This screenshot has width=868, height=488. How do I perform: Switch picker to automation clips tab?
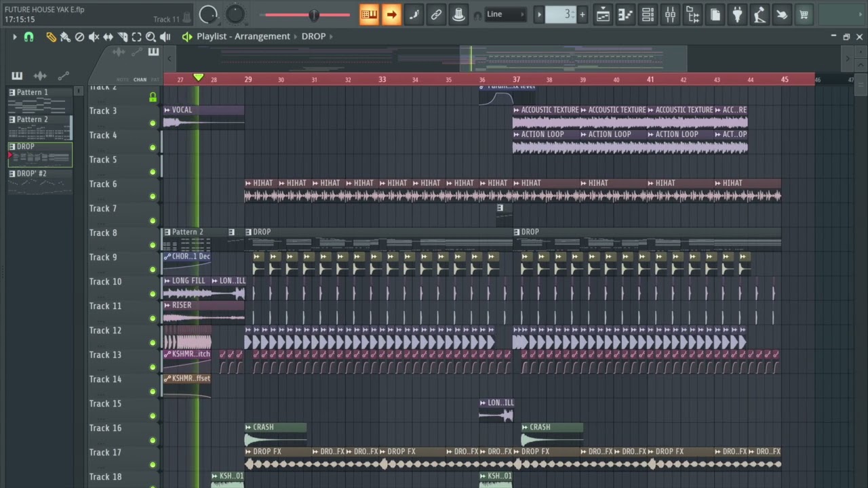(x=63, y=76)
